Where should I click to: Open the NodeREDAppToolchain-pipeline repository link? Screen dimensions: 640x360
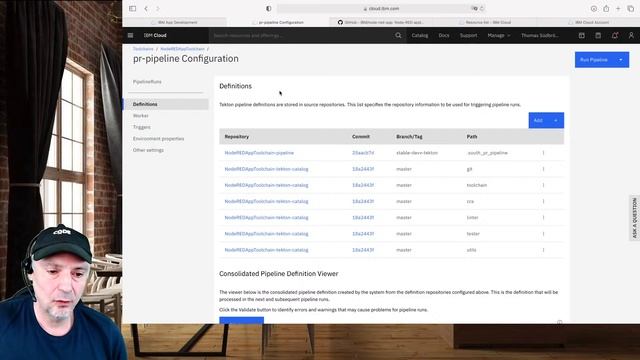[x=259, y=153]
